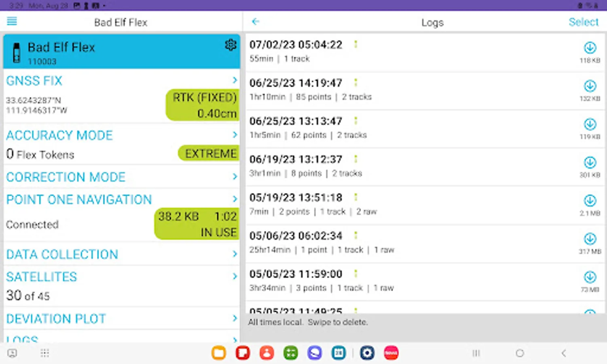Screen dimensions: 607x364
Task: Open DEVIATION PLOT menu item
Action: 56,319
